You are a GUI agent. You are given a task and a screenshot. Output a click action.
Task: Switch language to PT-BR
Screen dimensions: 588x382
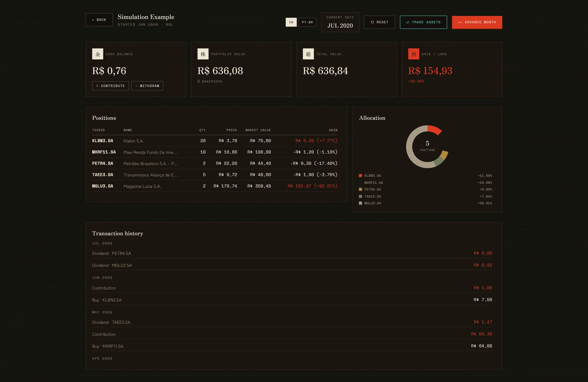click(x=307, y=22)
